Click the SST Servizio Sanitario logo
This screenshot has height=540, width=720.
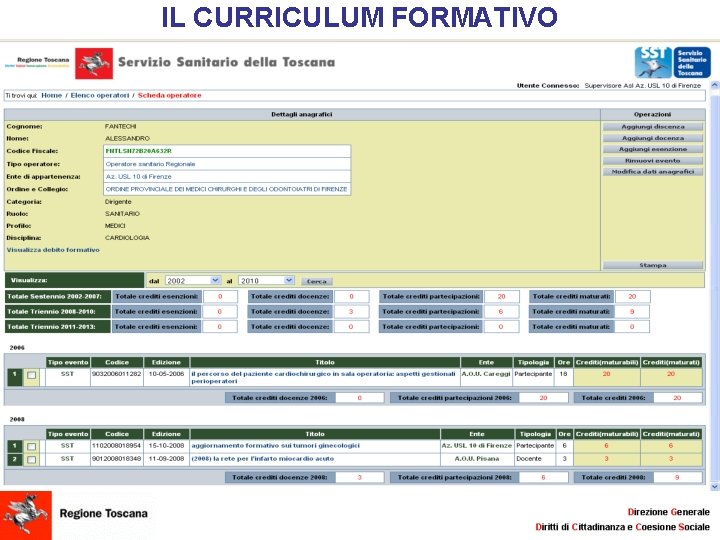click(x=673, y=62)
